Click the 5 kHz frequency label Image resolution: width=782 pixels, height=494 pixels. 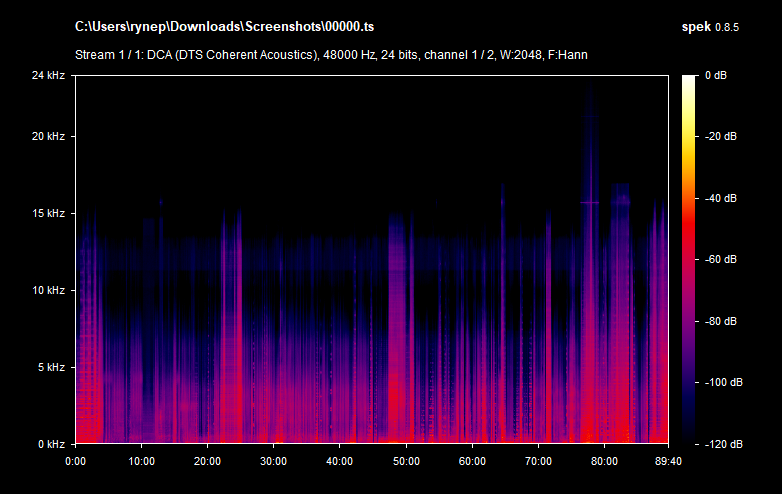[50, 368]
